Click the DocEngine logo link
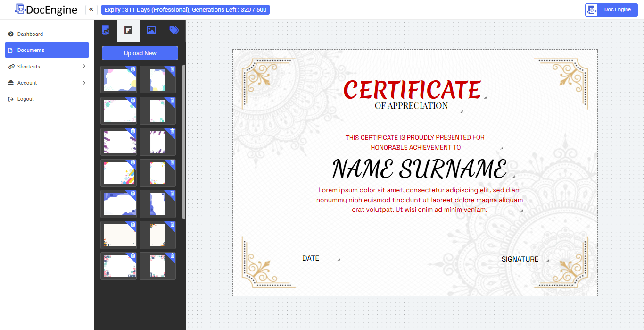The image size is (644, 330). coord(46,9)
